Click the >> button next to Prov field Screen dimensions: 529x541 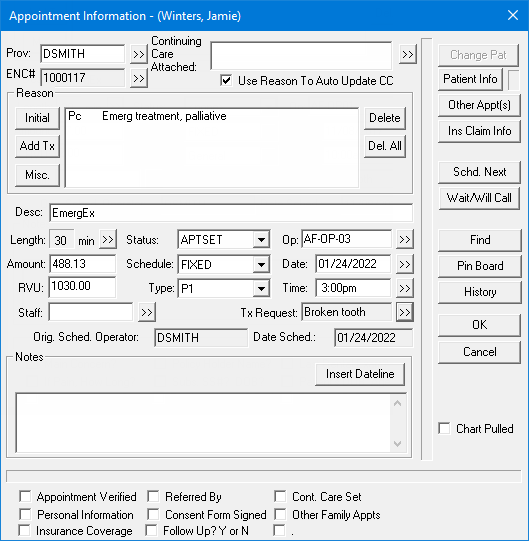click(139, 54)
